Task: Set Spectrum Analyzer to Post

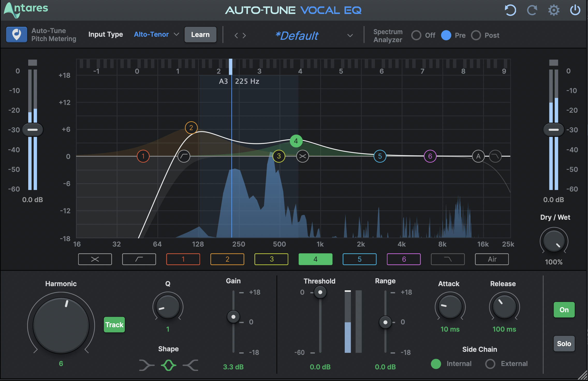Action: [476, 35]
